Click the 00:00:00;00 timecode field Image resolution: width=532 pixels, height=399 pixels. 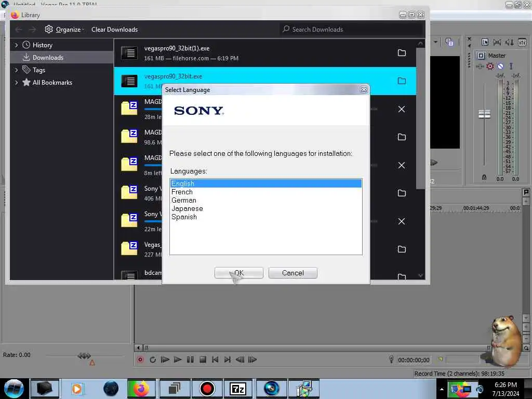click(x=414, y=360)
